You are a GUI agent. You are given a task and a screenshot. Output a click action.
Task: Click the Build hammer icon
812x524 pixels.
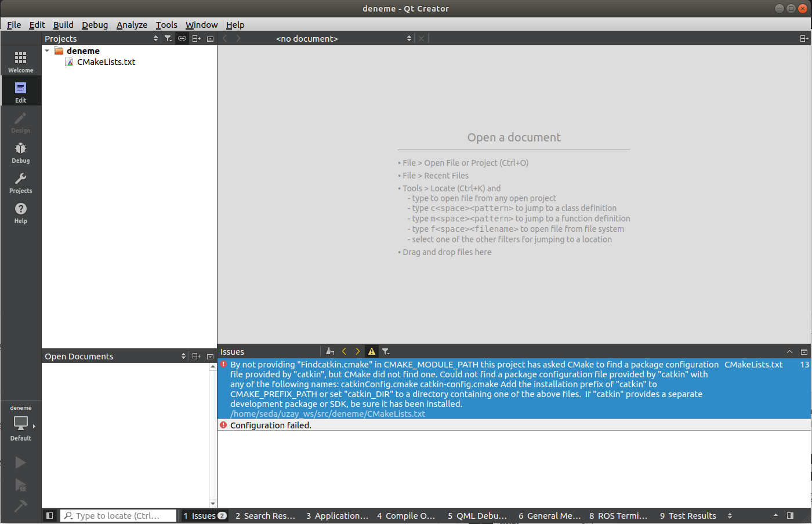(x=20, y=506)
